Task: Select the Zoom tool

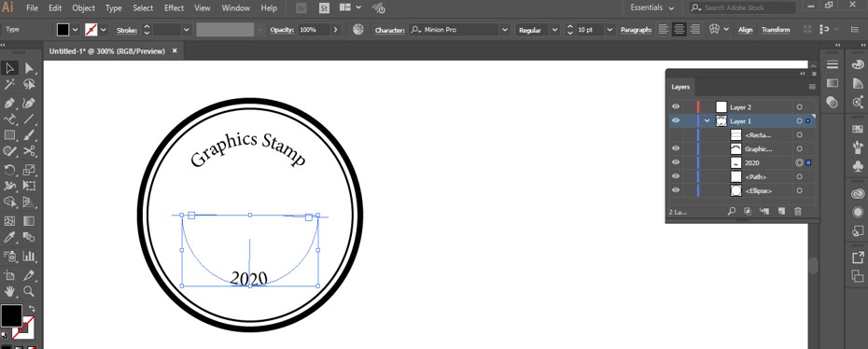Action: tap(29, 291)
